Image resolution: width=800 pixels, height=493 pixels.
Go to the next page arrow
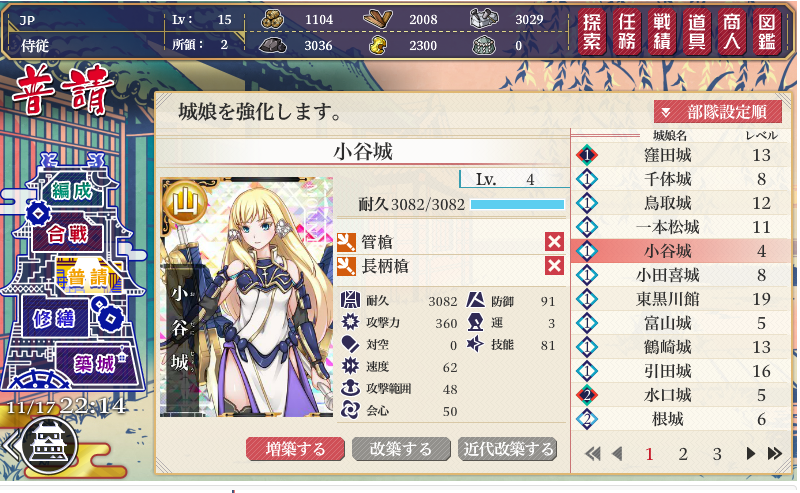click(x=751, y=453)
